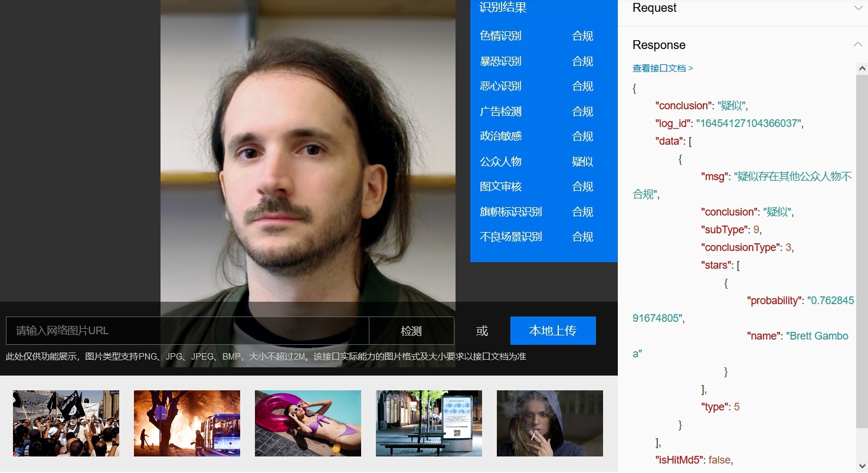
Task: Open the 查看接口文档 API documentation link
Action: point(660,68)
